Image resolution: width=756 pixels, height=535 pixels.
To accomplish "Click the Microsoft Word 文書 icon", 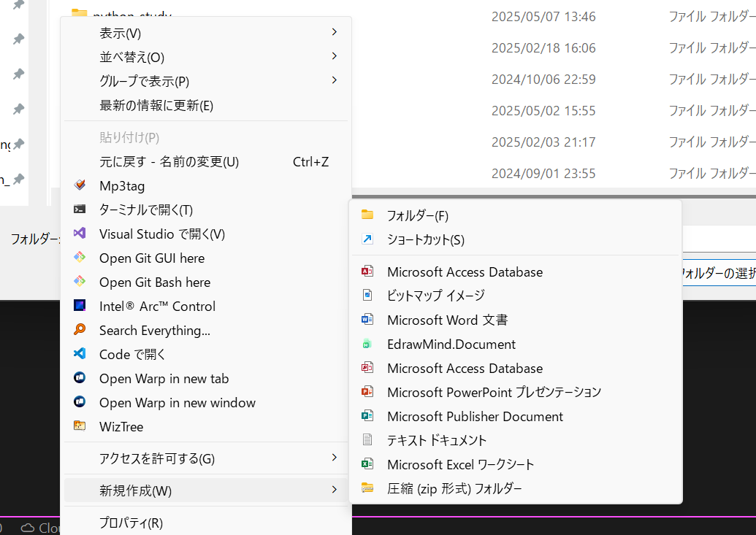I will pos(367,320).
